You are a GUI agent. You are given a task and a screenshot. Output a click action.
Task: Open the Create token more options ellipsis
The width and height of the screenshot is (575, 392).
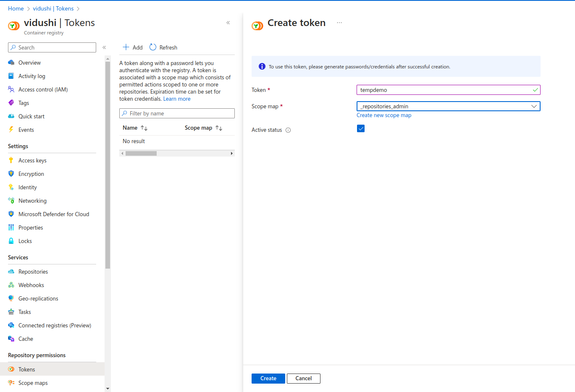[x=339, y=23]
